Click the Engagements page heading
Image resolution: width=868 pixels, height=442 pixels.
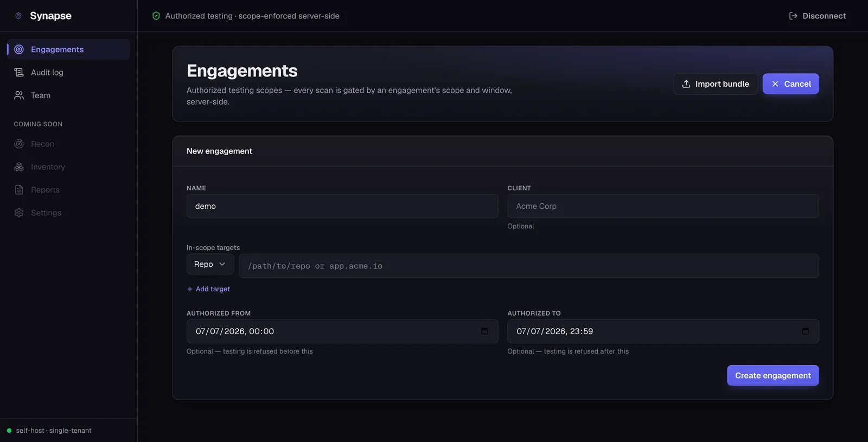coord(242,71)
